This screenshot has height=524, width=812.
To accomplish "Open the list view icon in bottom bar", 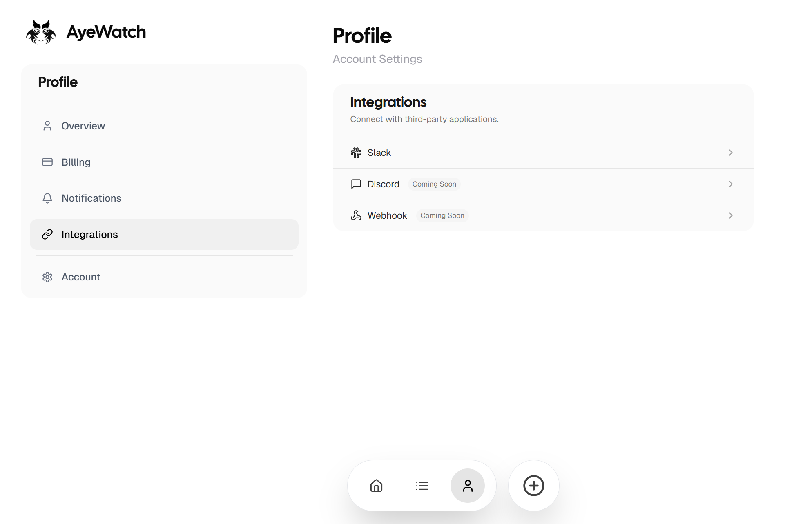I will [x=422, y=486].
